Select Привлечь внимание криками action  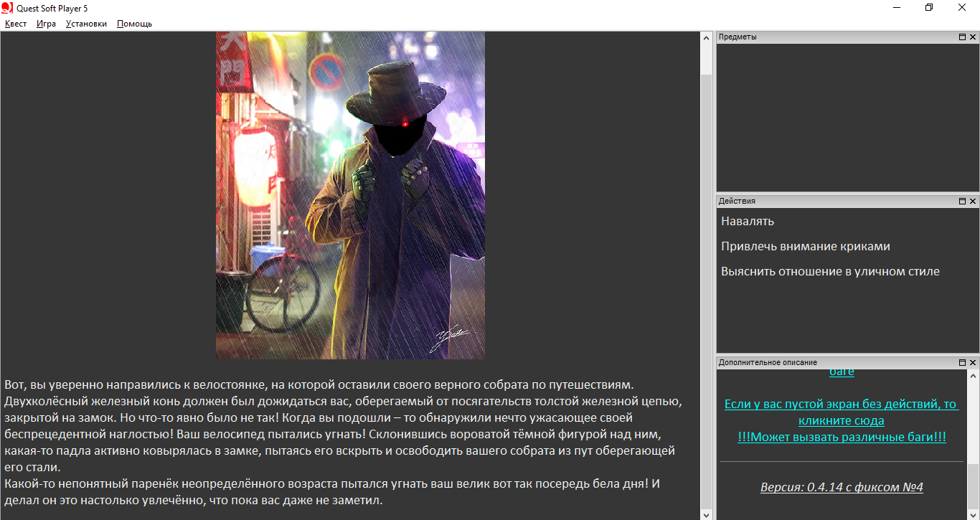pos(805,247)
